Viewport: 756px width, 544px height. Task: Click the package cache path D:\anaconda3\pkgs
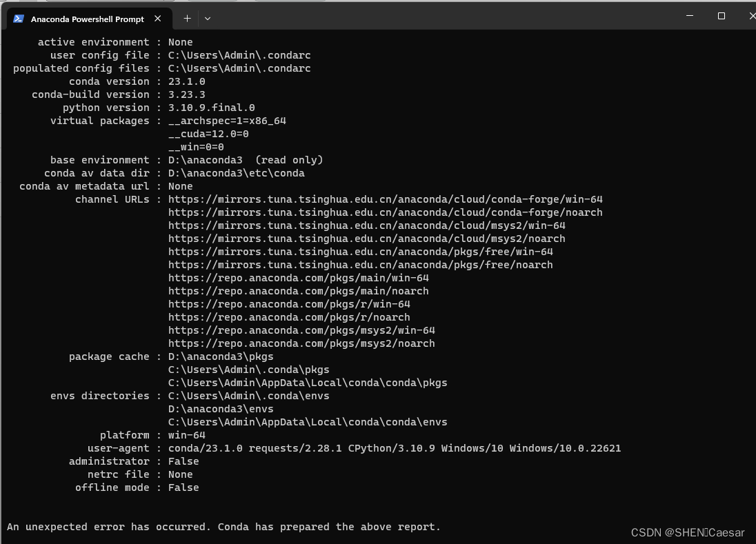coord(221,356)
